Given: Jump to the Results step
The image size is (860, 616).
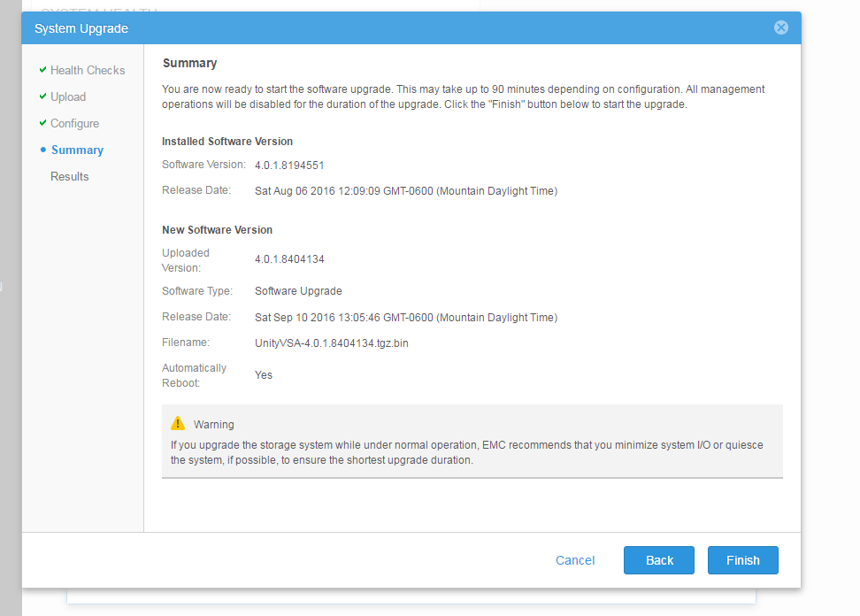Looking at the screenshot, I should (x=70, y=176).
